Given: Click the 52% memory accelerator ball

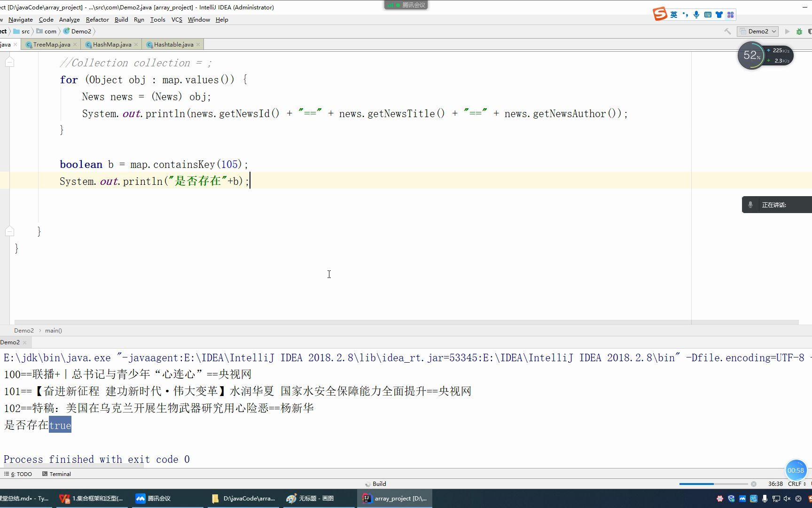Looking at the screenshot, I should tap(751, 56).
